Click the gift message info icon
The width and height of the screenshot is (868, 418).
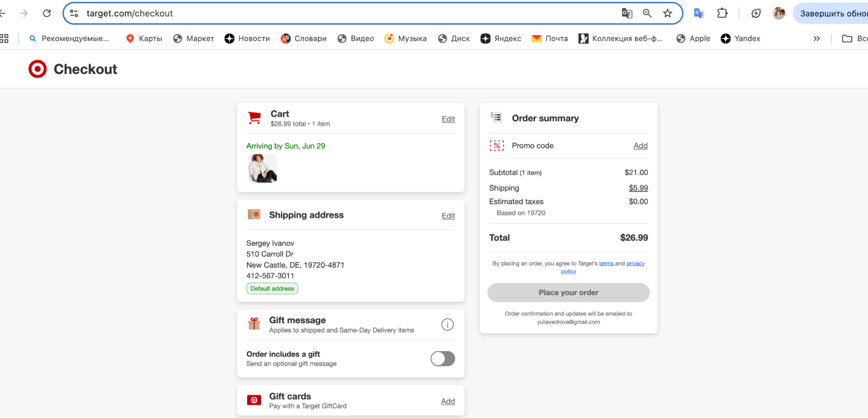coord(447,325)
